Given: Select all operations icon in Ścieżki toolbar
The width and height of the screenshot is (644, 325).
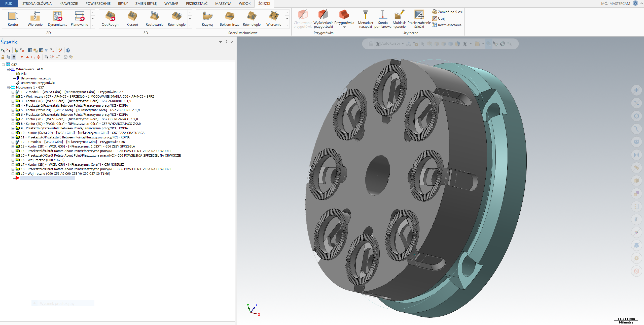Looking at the screenshot, I should click(x=3, y=50).
